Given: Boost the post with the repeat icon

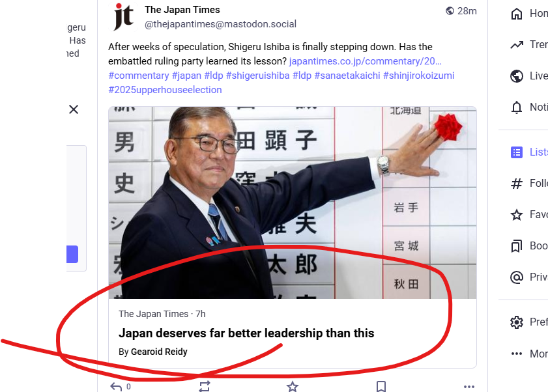Looking at the screenshot, I should pyautogui.click(x=205, y=386).
